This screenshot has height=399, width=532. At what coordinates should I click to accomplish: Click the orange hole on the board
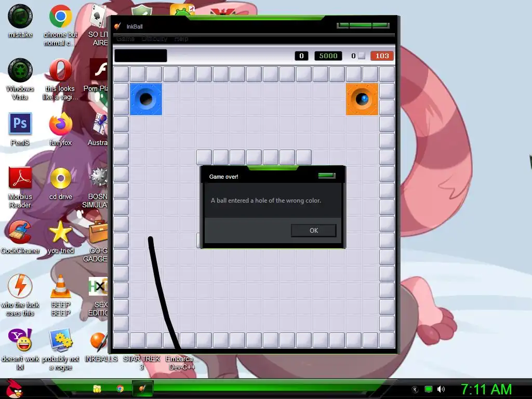point(362,99)
